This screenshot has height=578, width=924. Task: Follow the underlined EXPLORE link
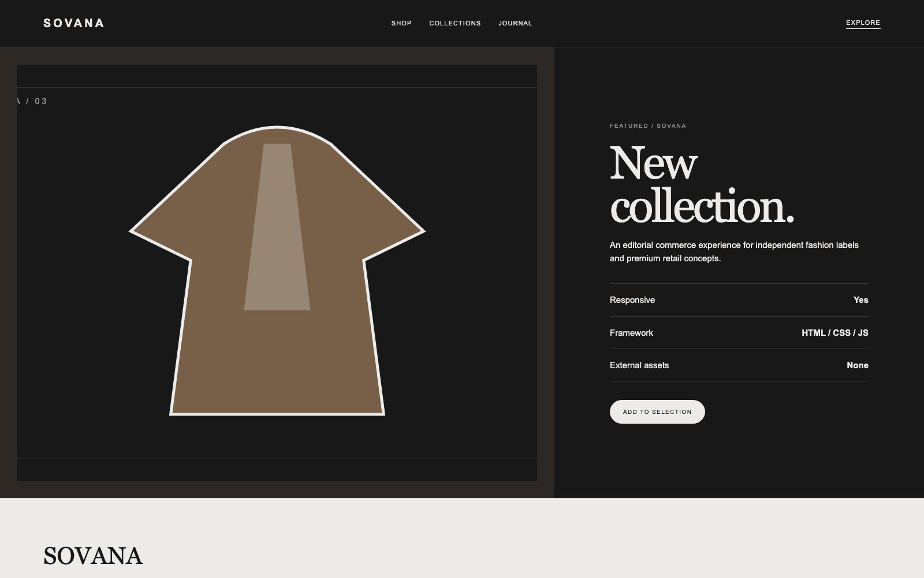pos(863,23)
